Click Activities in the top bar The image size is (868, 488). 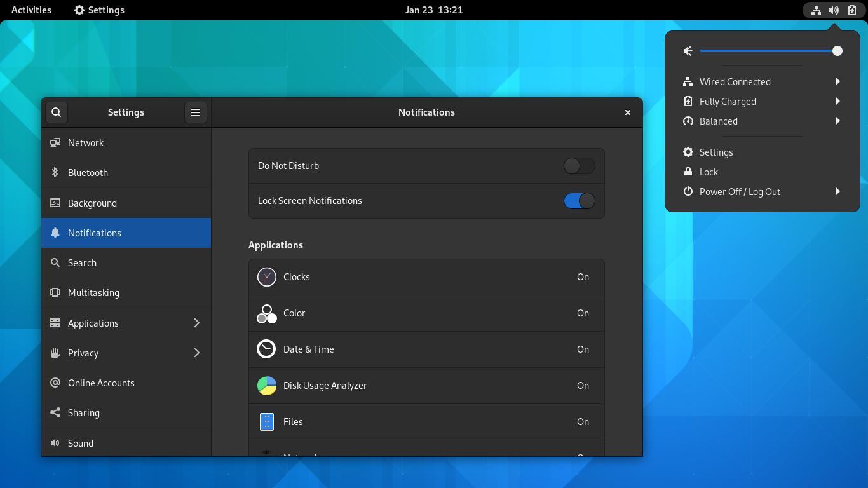click(31, 10)
